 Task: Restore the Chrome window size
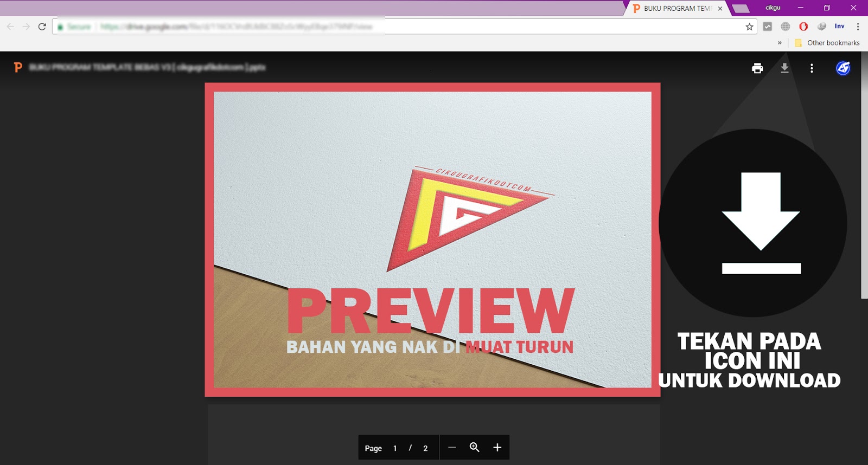coord(827,8)
